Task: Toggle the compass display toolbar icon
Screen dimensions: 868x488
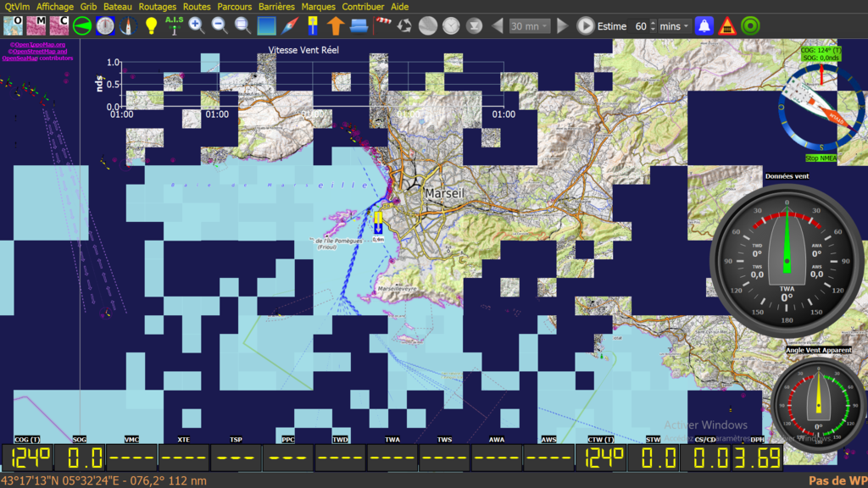Action: tap(129, 26)
